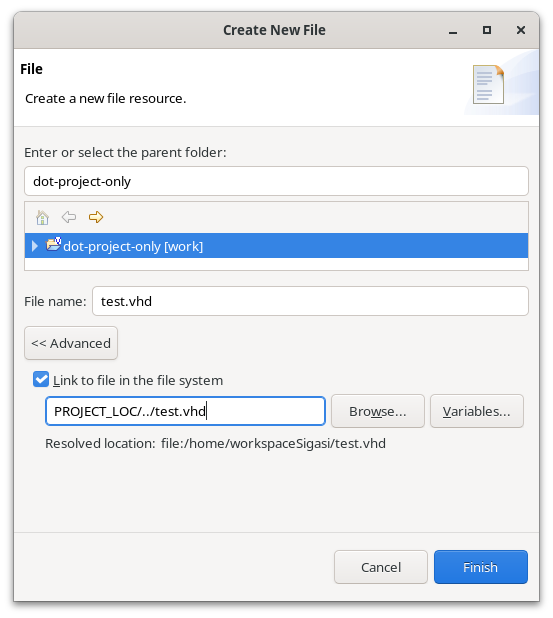This screenshot has width=553, height=618.
Task: Expand the dot-project-only tree node
Action: (x=35, y=246)
